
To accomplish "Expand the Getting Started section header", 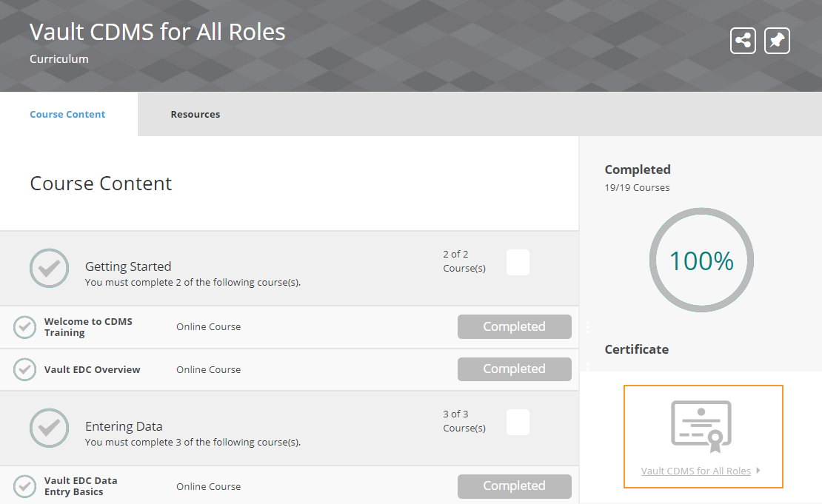I will point(128,266).
